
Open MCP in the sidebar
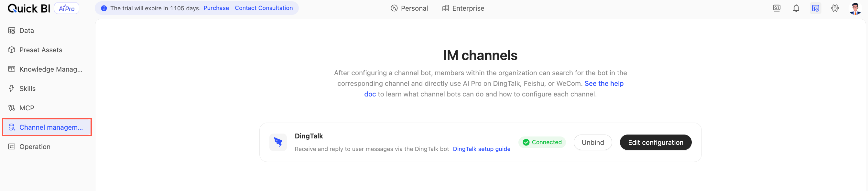(x=47, y=108)
